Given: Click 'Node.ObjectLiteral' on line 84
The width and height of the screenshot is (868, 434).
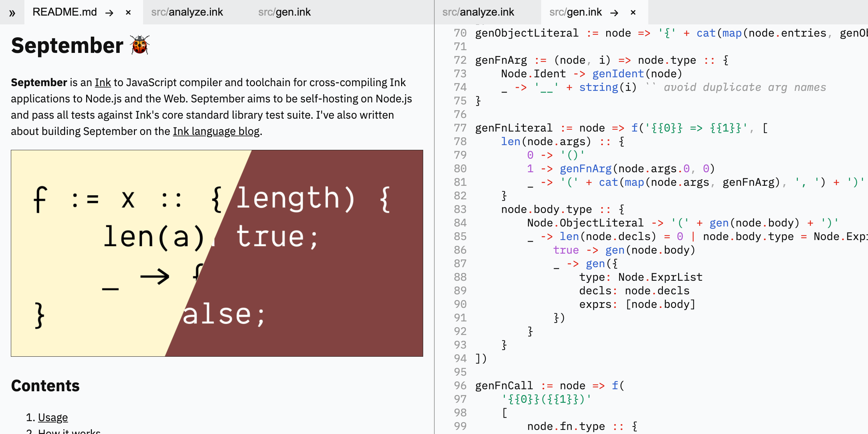Looking at the screenshot, I should pos(586,223).
